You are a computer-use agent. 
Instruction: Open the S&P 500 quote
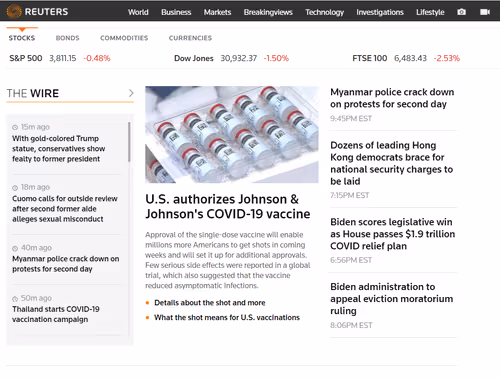point(26,58)
